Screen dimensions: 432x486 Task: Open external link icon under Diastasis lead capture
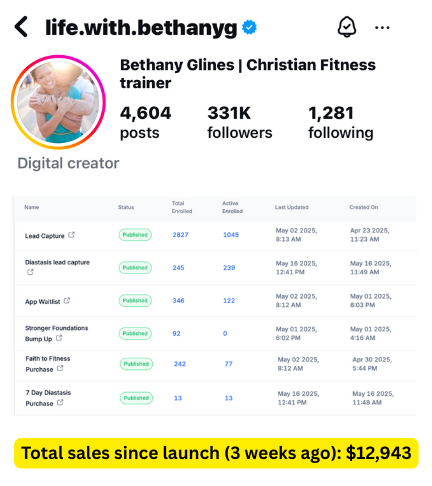pos(30,272)
